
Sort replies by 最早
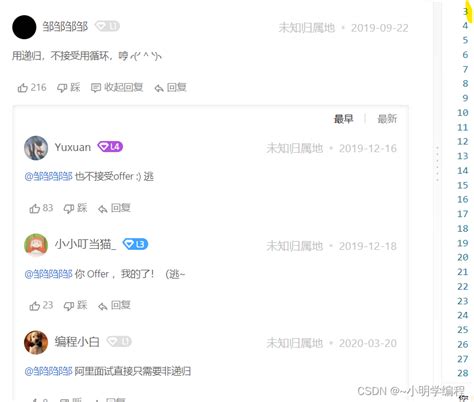coord(344,119)
